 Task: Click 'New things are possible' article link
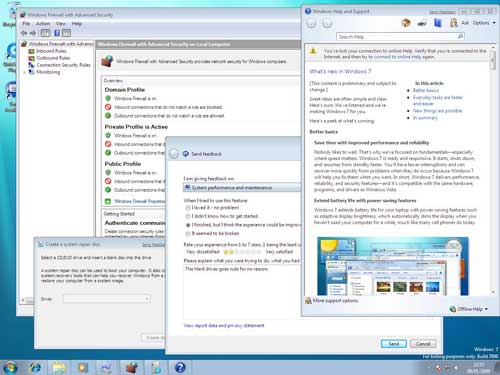pyautogui.click(x=437, y=111)
